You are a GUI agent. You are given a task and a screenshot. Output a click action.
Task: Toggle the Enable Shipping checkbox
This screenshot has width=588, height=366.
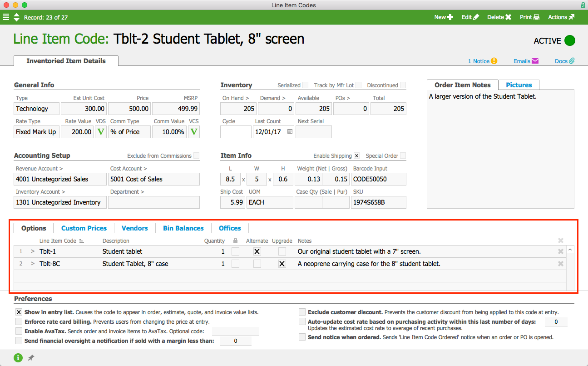pos(356,155)
